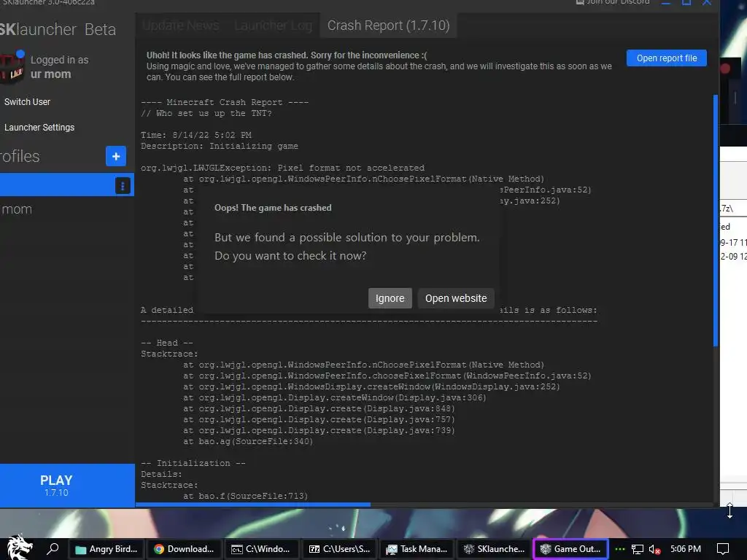747x560 pixels.
Task: Click the vertical scrollbar of the crash report
Action: pos(715,220)
